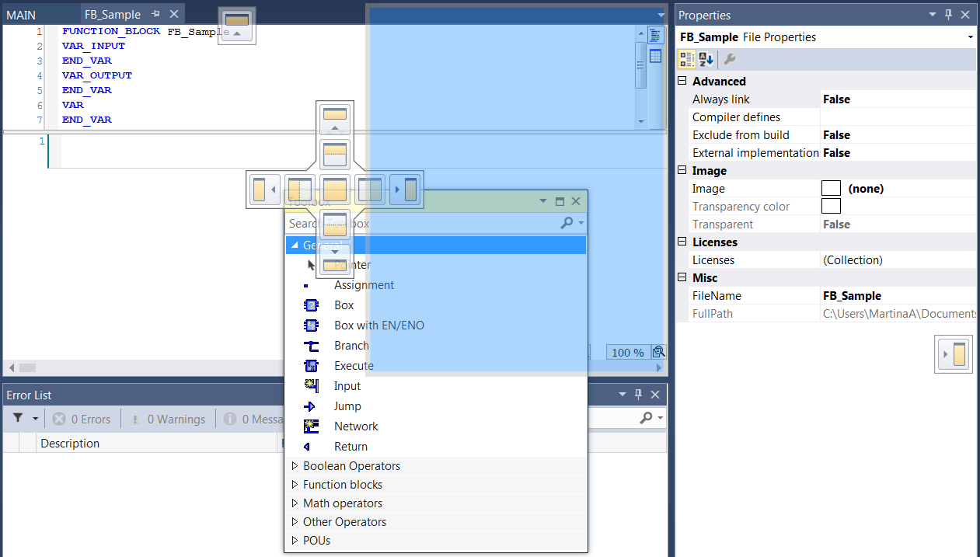Click the center tabbed-dock guide in the diamond
Image resolution: width=980 pixels, height=557 pixels.
pos(335,190)
